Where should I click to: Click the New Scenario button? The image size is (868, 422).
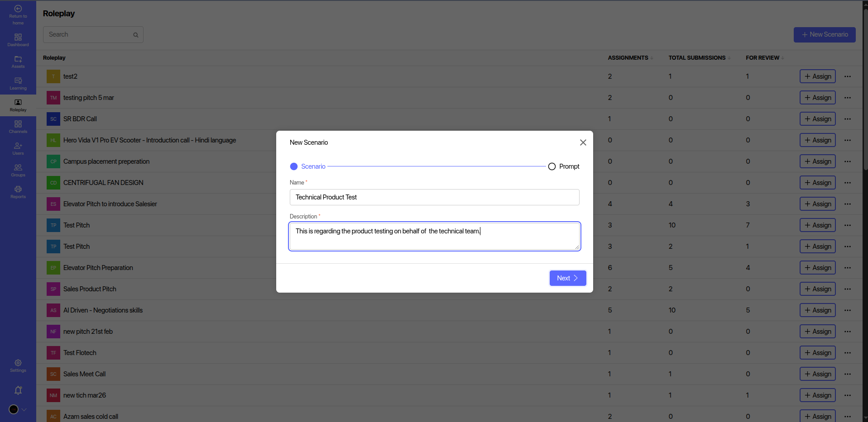(824, 35)
